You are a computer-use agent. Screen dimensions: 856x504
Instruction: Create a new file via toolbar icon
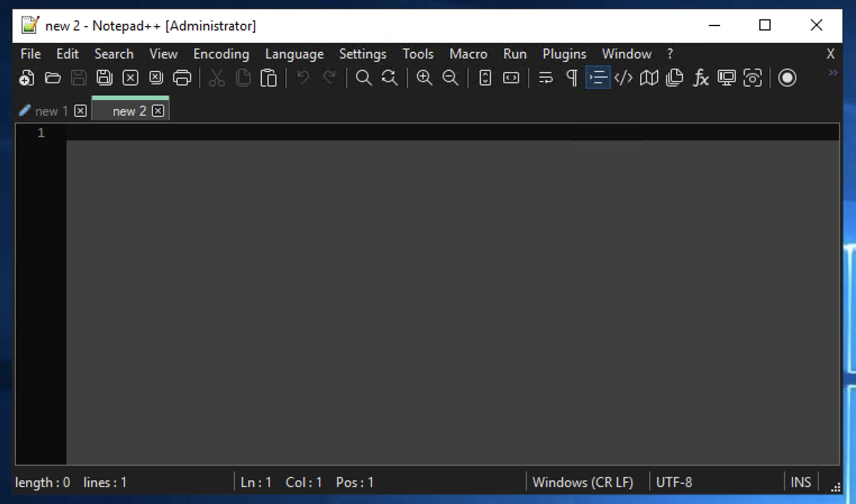pyautogui.click(x=26, y=77)
